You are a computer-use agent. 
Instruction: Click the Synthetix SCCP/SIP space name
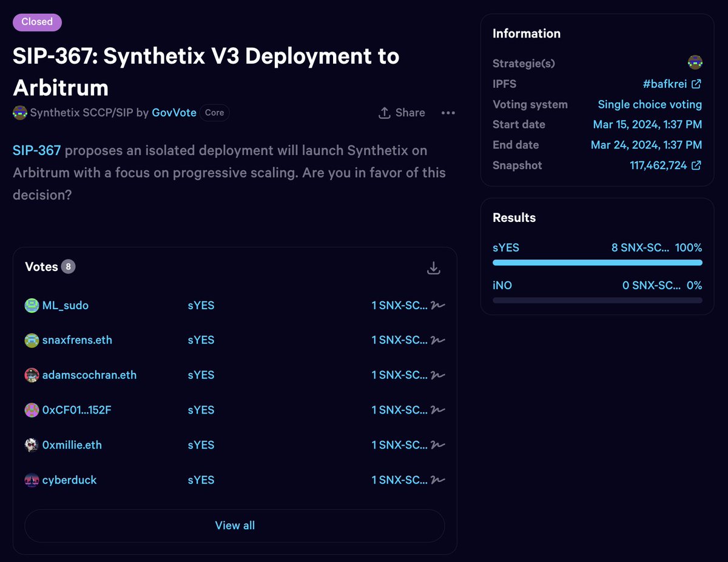(x=81, y=113)
